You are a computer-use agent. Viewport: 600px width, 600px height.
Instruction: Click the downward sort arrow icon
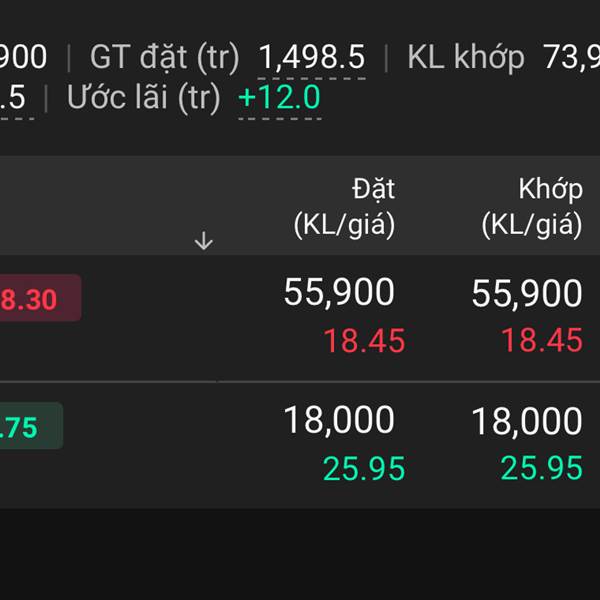click(204, 241)
